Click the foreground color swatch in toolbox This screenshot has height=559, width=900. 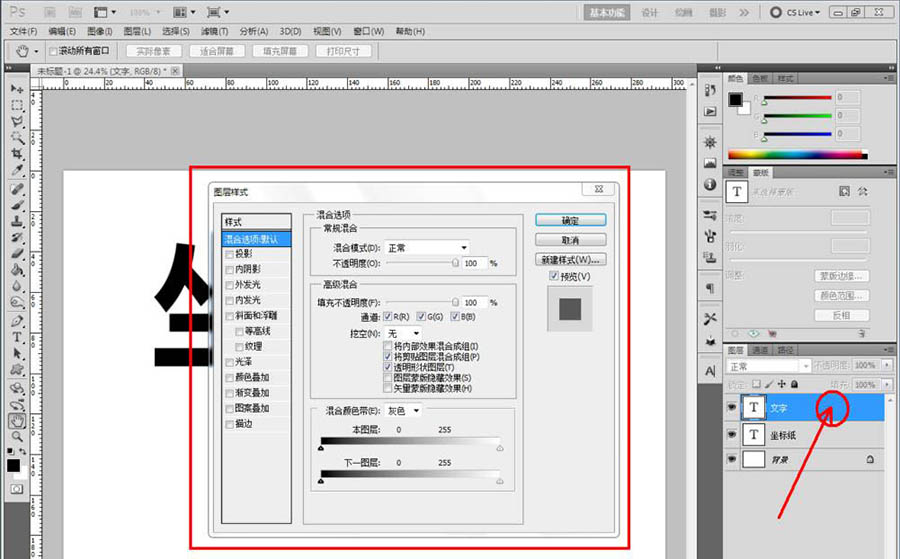tap(13, 465)
